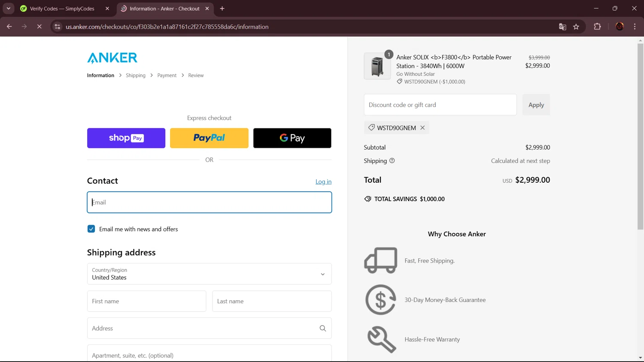Go back to the previous page
644x362 pixels.
[x=9, y=27]
